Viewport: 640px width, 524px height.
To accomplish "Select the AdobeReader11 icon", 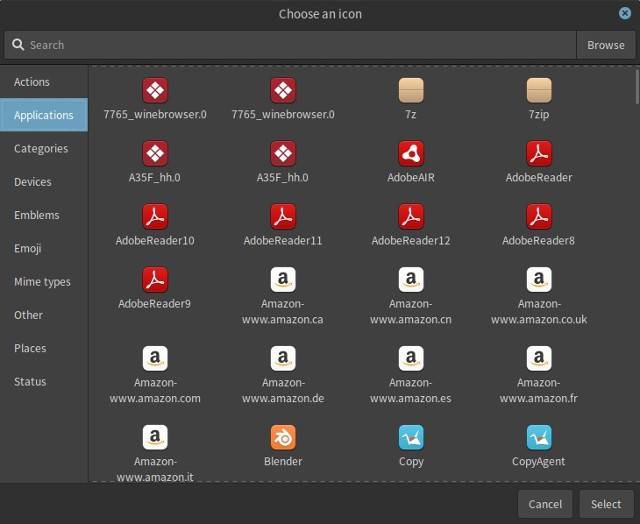I will tap(283, 217).
